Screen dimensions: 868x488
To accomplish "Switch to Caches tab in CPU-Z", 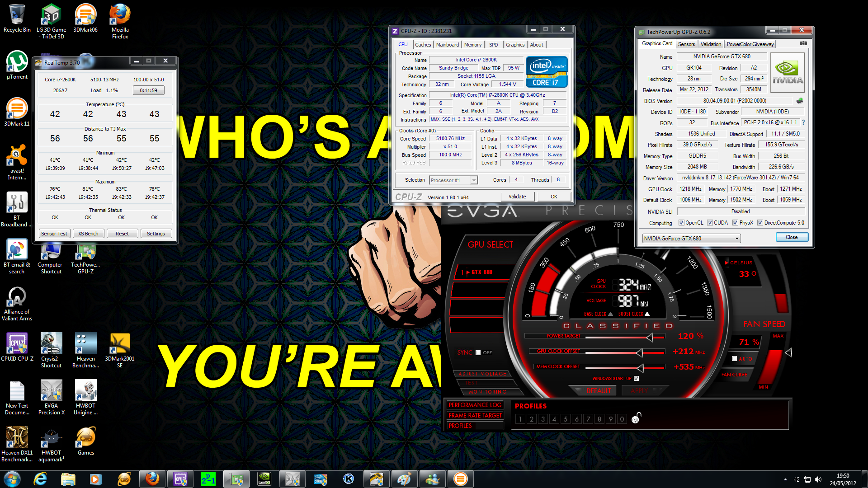I will [423, 45].
